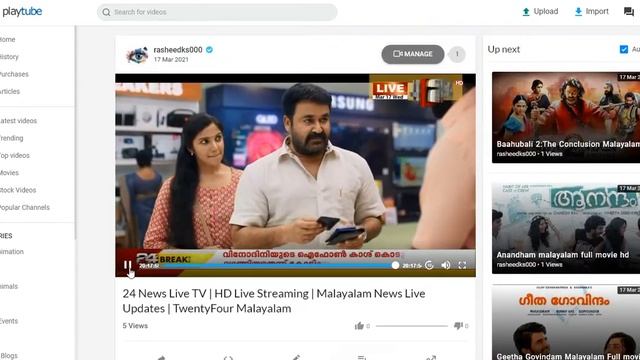Image resolution: width=640 pixels, height=360 pixels.
Task: Click the Up next heading
Action: pos(504,49)
